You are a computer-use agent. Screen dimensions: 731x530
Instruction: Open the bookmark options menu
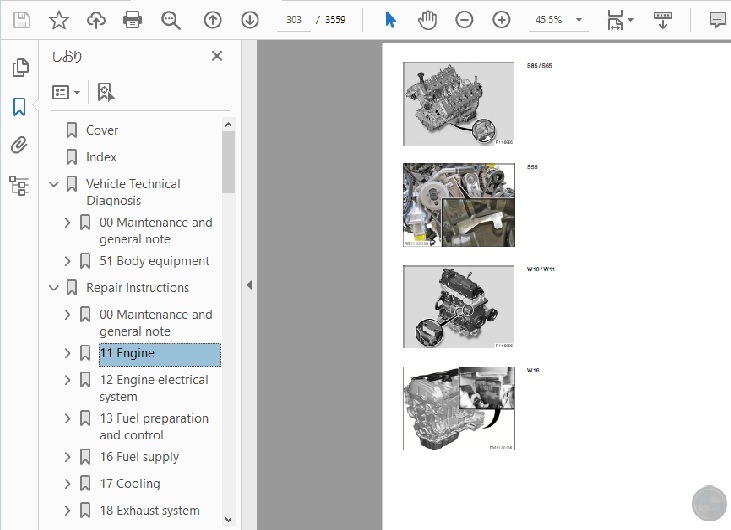(x=66, y=92)
